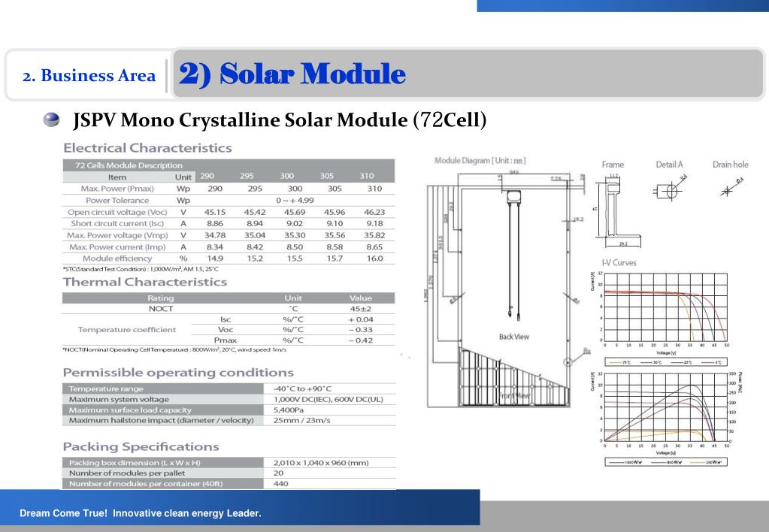Click 'Packing box dimension (L x W x H)' label
769x532 pixels.
[135, 463]
